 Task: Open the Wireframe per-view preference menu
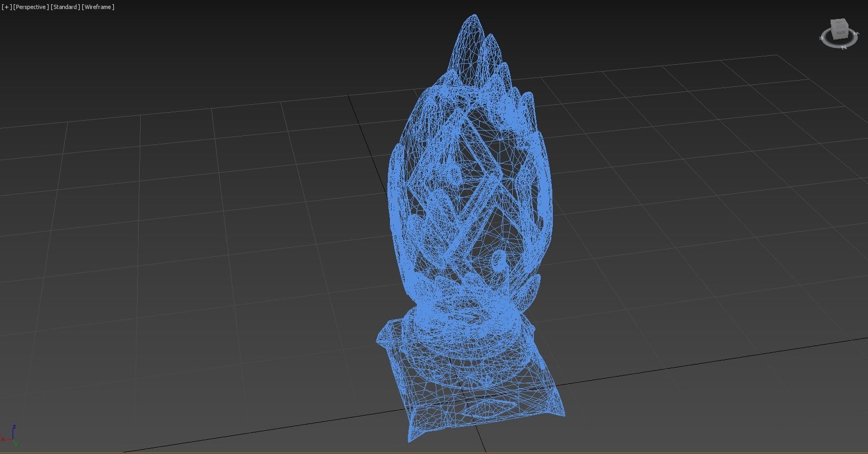98,7
